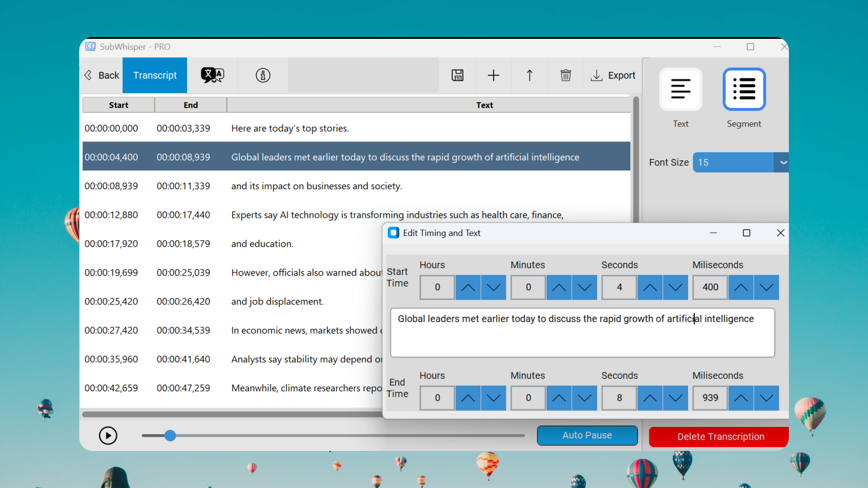Go Back using the chevron button
This screenshot has height=488, width=868.
(x=102, y=75)
